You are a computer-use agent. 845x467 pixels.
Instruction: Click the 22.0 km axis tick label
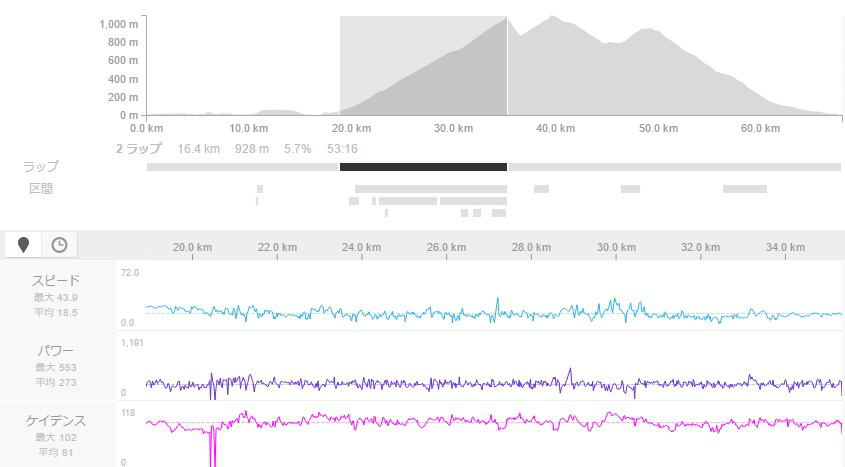277,247
